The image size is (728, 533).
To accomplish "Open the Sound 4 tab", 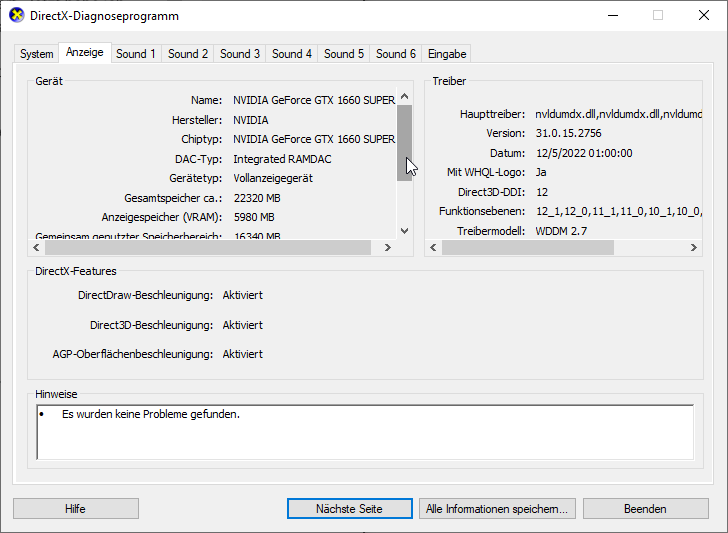I will pyautogui.click(x=292, y=54).
